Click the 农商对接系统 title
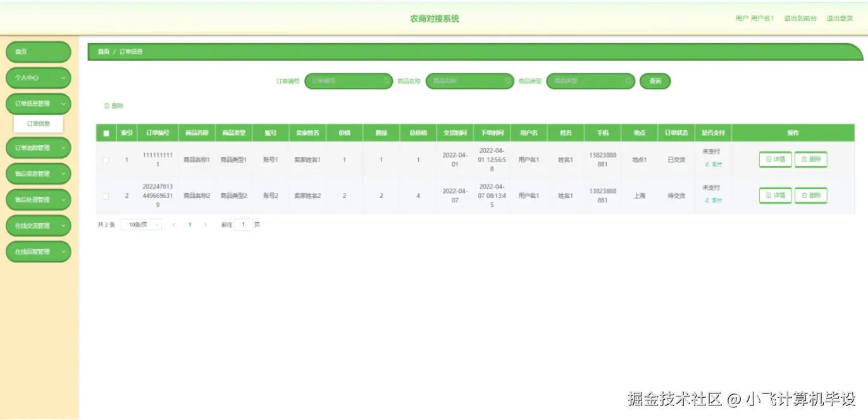 (434, 19)
